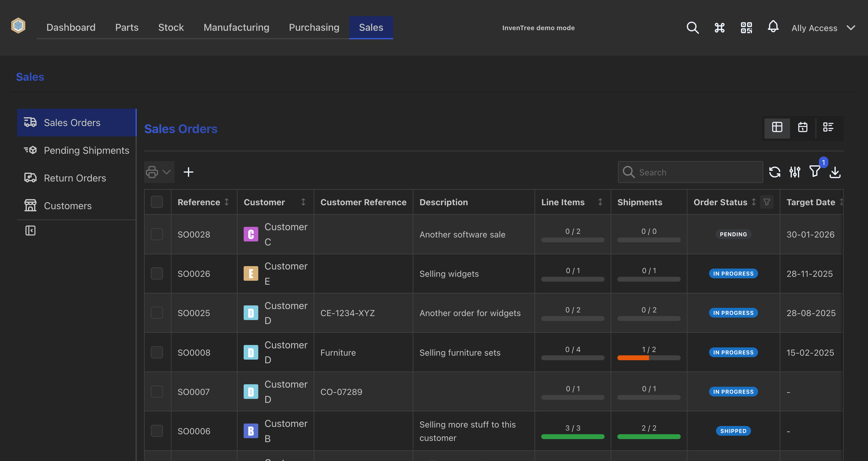Switch to calendar view icon
Viewport: 868px width, 461px height.
click(x=803, y=127)
